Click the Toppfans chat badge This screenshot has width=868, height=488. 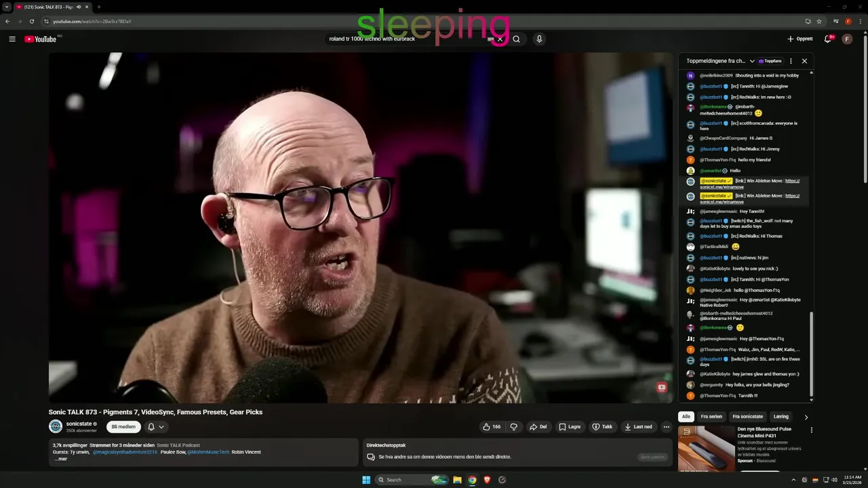tap(770, 61)
